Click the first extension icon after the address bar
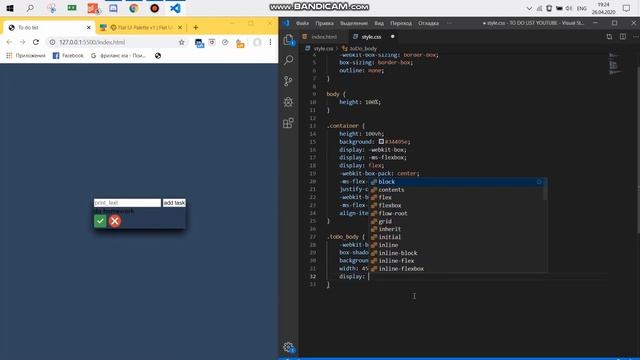This screenshot has height=360, width=640. coord(199,42)
